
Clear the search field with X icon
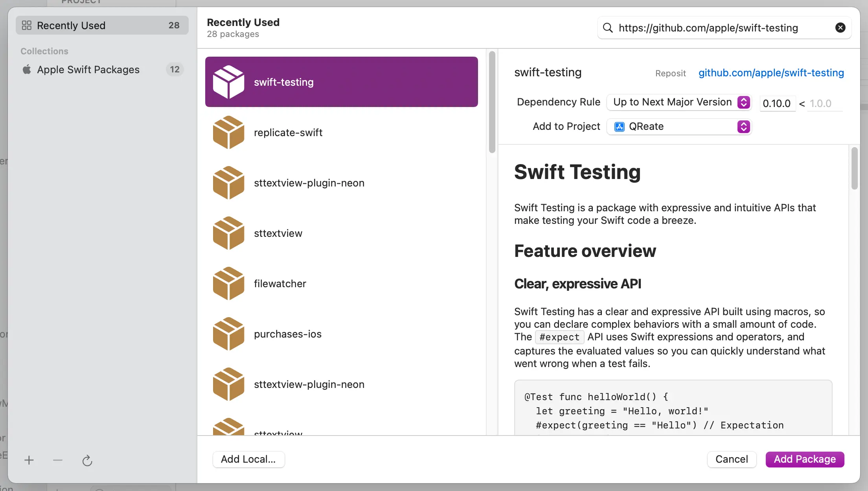[x=840, y=28]
